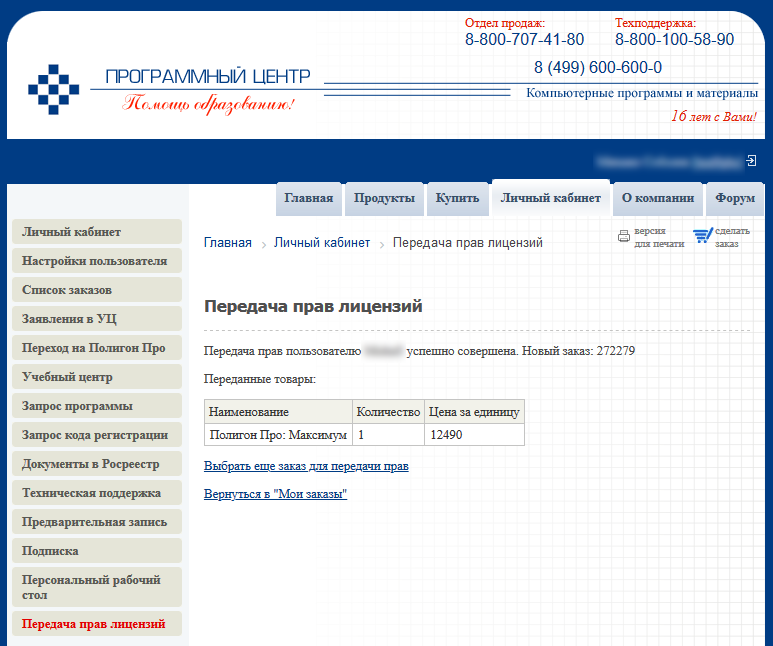This screenshot has width=773, height=646.
Task: Click the Цена за единицу column header
Action: click(474, 412)
